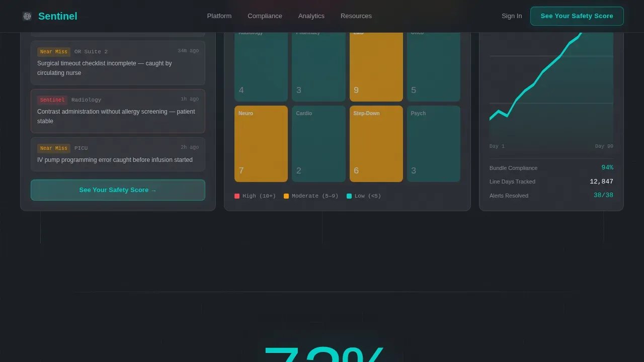The height and width of the screenshot is (362, 644).
Task: Select the Onco tile showing 5
Action: (x=434, y=67)
